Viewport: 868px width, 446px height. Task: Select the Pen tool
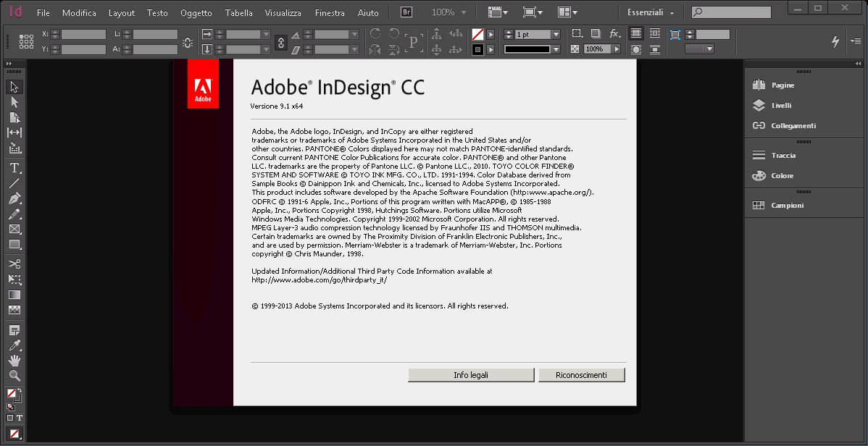click(x=14, y=198)
